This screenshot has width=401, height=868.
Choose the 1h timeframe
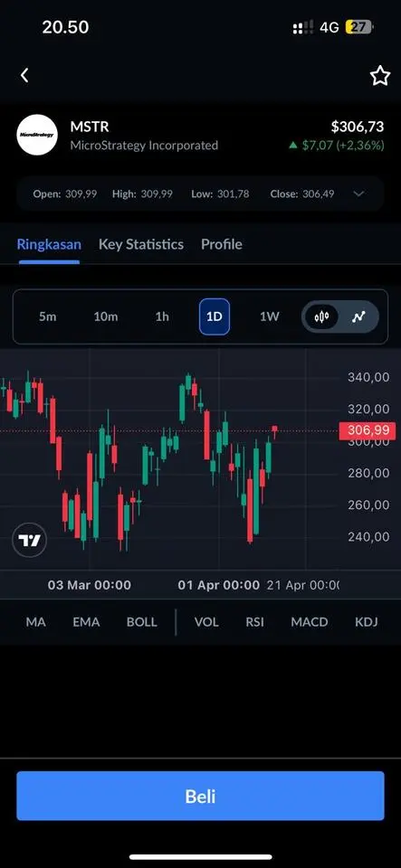point(162,316)
